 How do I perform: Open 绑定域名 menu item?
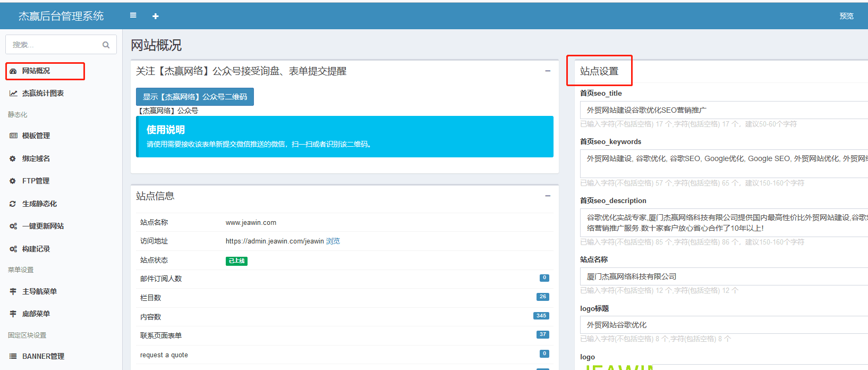tap(36, 159)
